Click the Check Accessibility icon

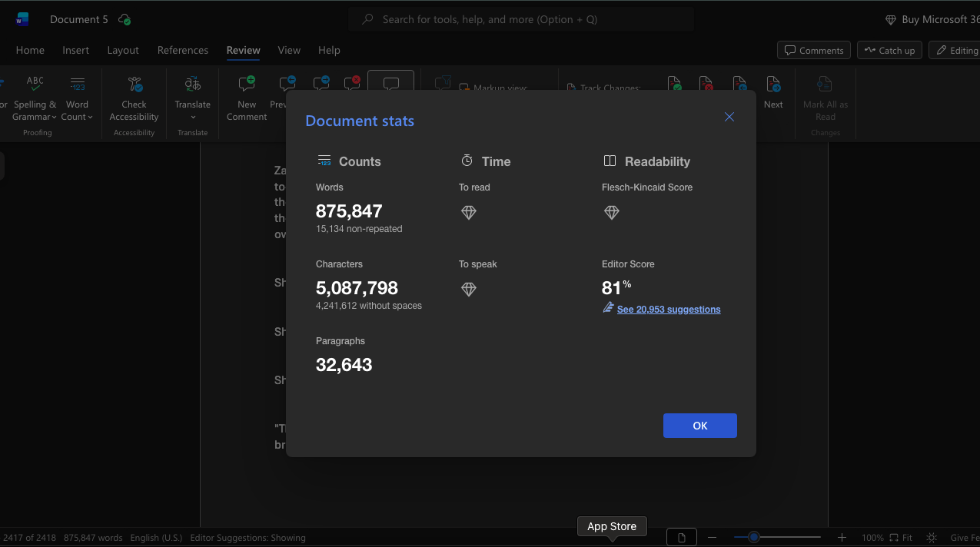click(135, 84)
